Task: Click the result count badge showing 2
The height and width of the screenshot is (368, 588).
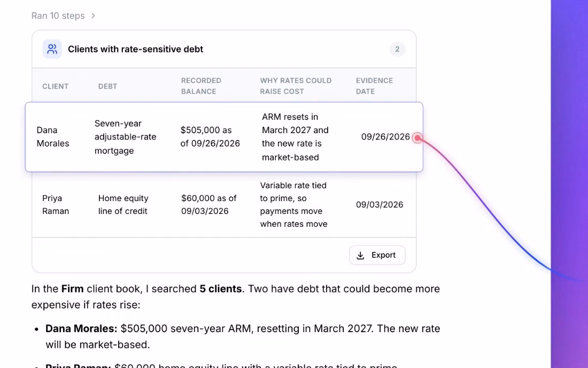Action: 397,49
